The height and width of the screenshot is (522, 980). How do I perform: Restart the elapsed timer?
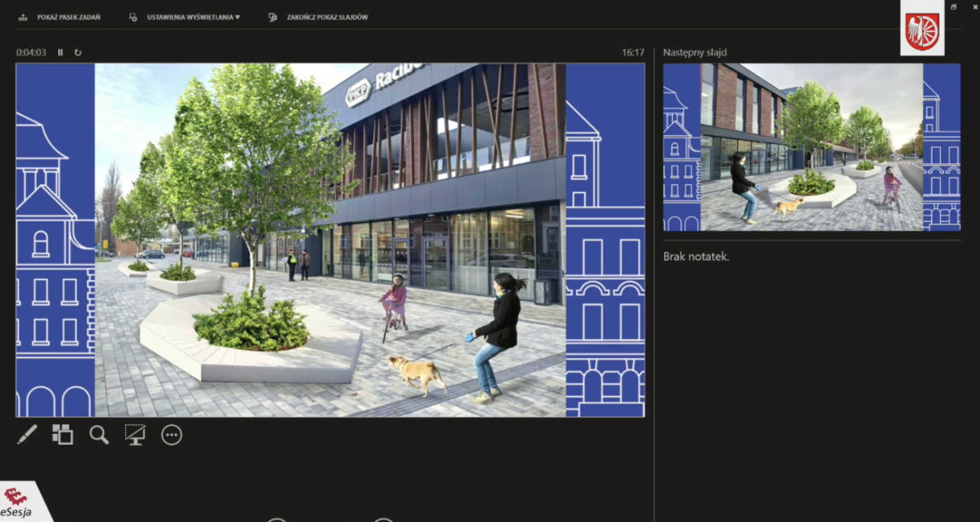78,53
